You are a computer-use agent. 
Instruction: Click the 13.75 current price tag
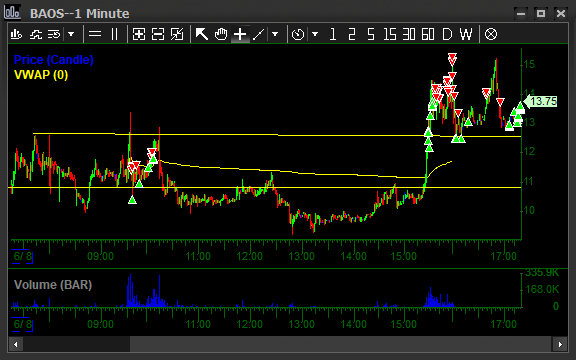click(x=540, y=101)
